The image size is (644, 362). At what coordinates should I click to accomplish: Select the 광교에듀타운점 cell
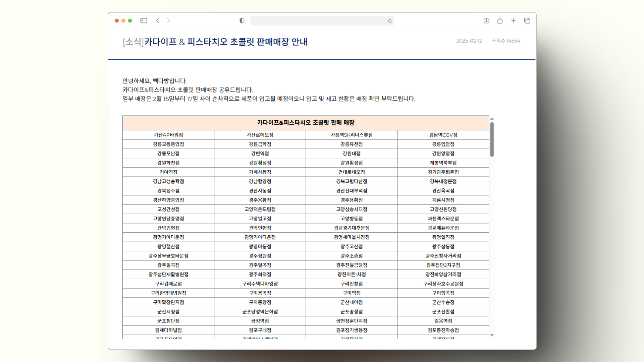tap(443, 228)
